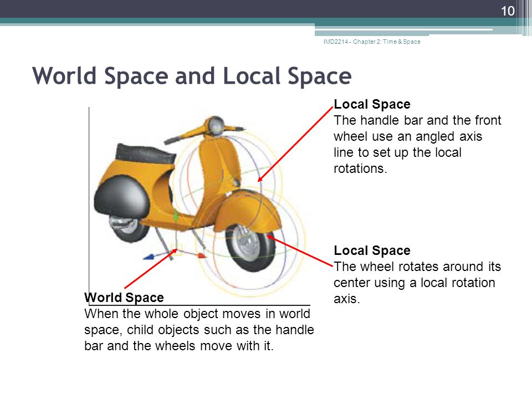Click the line "The handle bar and the front"
532x399 pixels.
pos(417,120)
